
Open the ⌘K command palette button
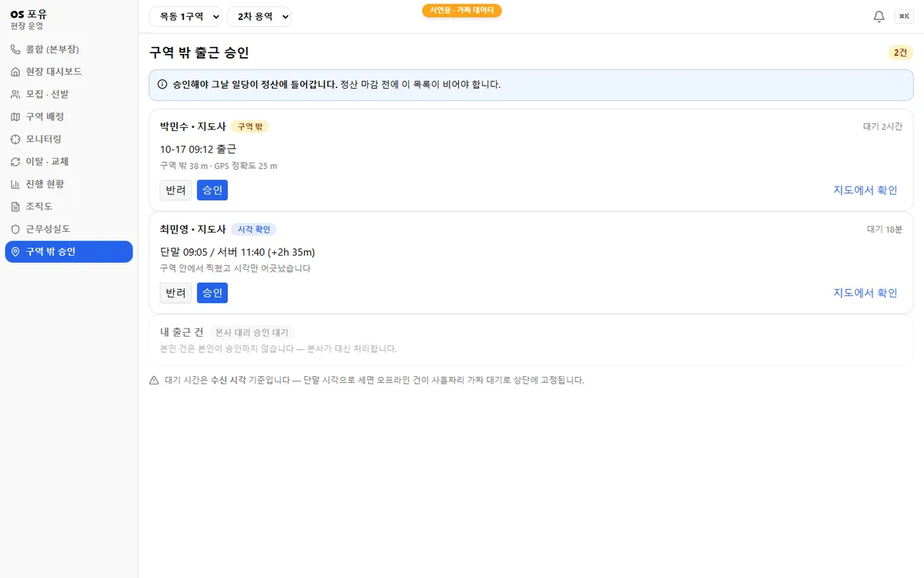(x=904, y=16)
